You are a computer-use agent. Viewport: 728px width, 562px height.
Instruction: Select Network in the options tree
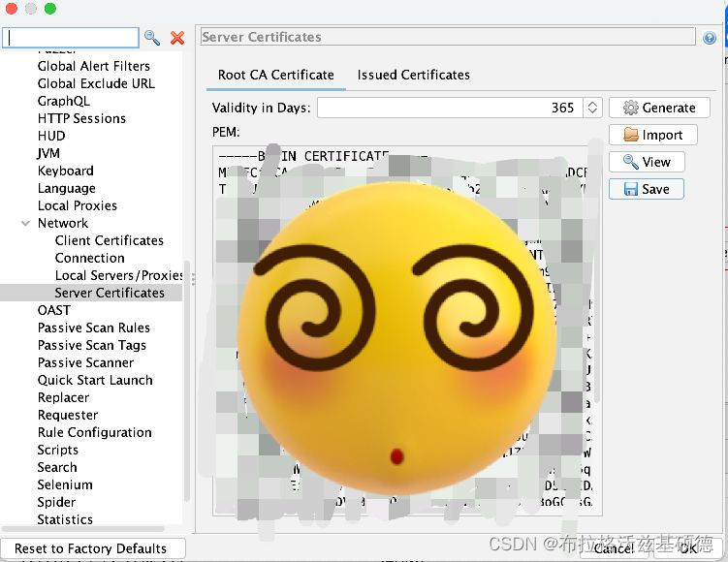(63, 223)
